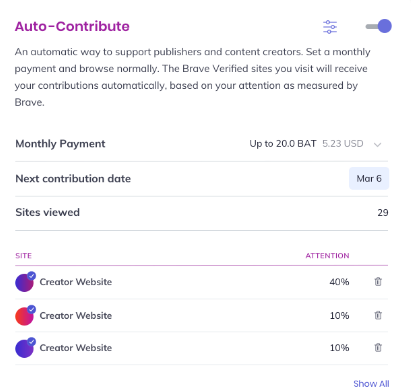Sort by the SITE column header
Viewport: 411px width, 392px height.
(23, 256)
